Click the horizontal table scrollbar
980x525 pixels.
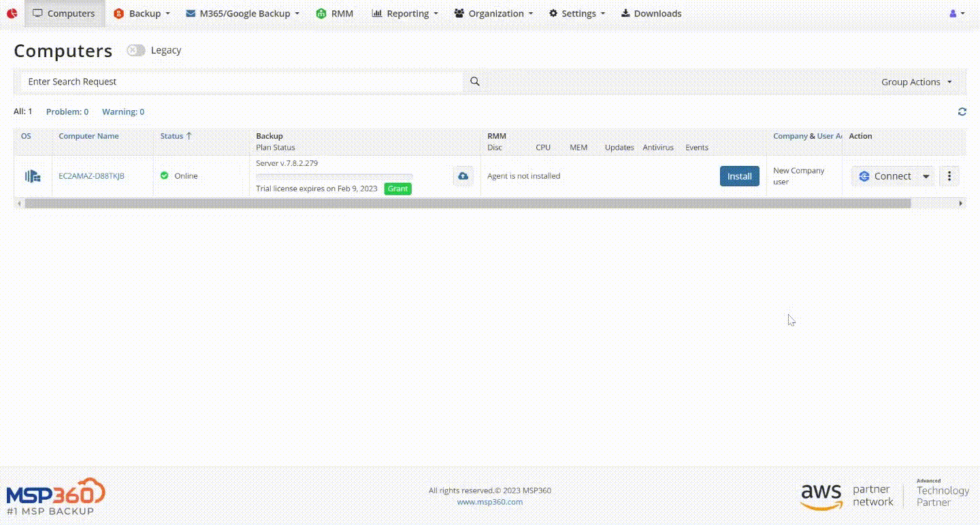tap(468, 203)
